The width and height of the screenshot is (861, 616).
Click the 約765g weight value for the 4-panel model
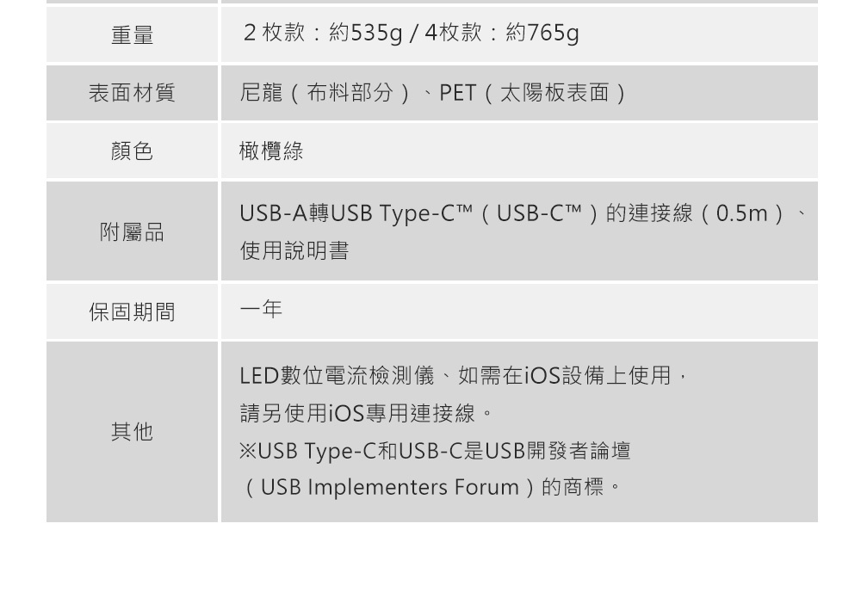[x=542, y=34]
